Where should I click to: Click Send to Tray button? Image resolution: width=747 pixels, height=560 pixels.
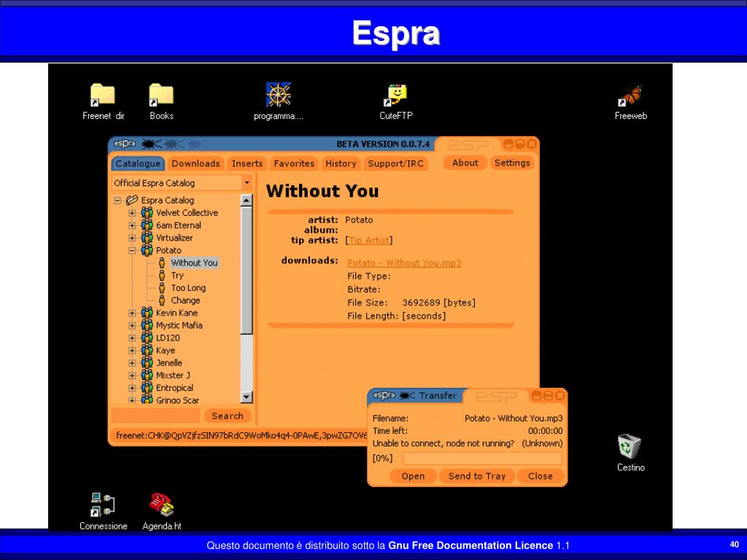(476, 475)
